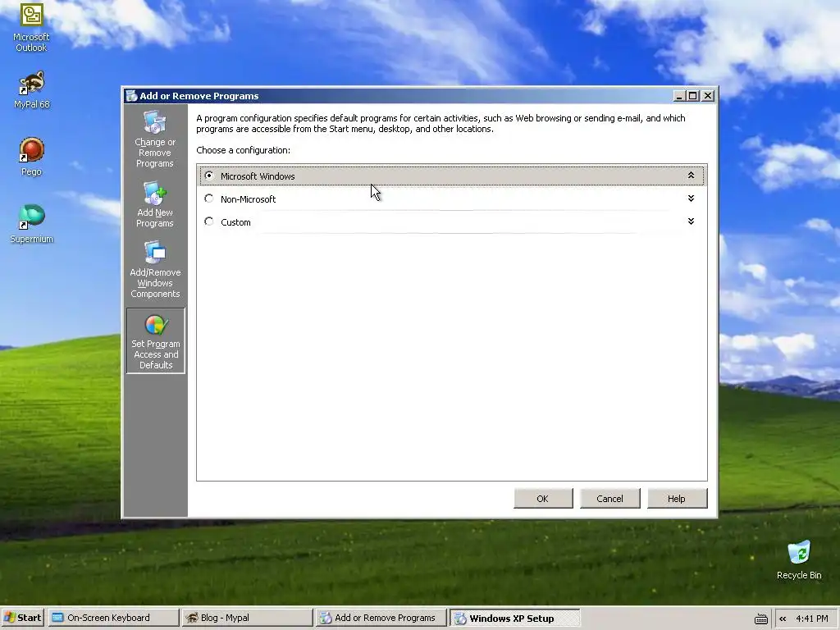The width and height of the screenshot is (840, 630).
Task: Click the Cancel button
Action: tap(609, 499)
